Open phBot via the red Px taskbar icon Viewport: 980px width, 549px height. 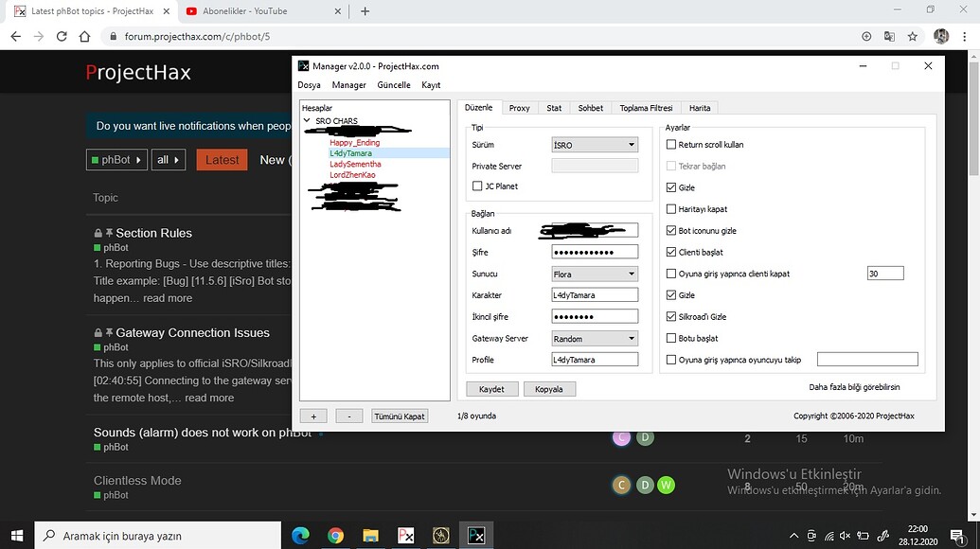click(405, 535)
